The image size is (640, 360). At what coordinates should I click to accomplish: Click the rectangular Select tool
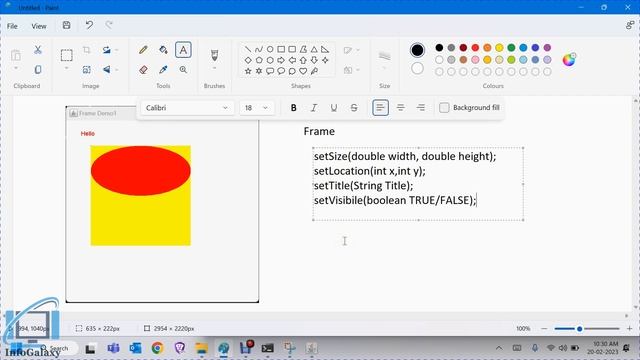point(67,55)
